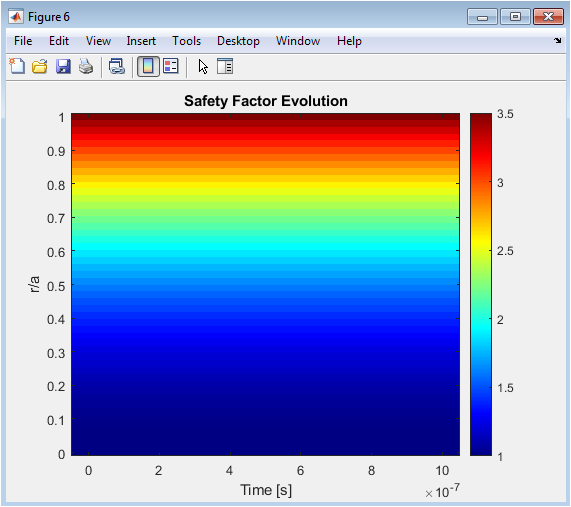This screenshot has height=507, width=571.
Task: Toggle the Insert Colorbar button
Action: tap(148, 67)
